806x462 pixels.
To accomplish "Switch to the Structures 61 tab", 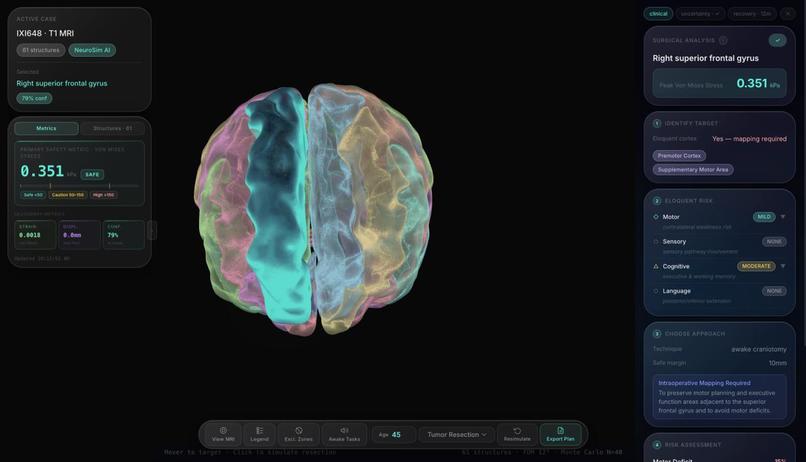I will 113,128.
